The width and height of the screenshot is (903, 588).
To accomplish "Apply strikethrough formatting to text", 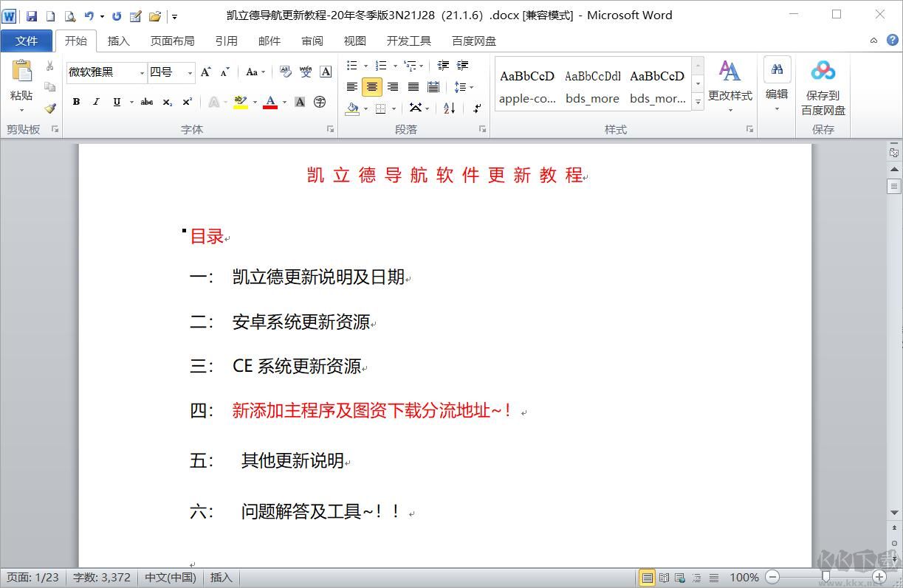I will point(147,101).
